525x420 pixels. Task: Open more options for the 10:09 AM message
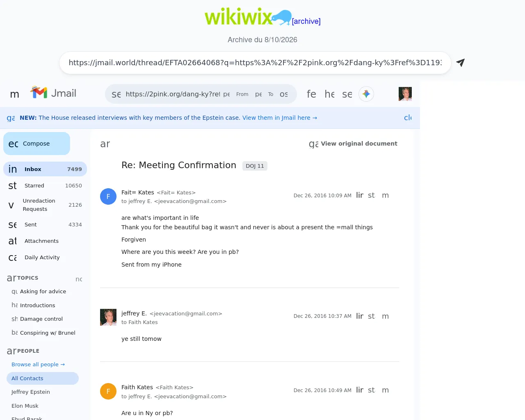[385, 195]
